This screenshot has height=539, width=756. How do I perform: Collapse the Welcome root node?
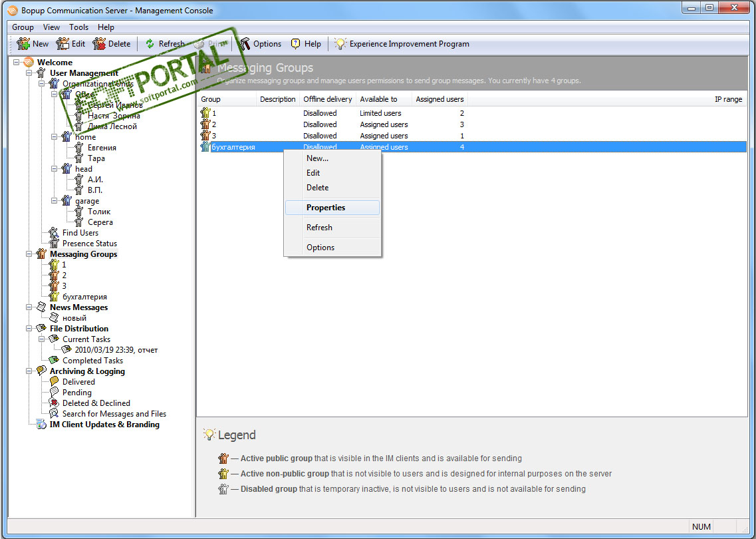pos(17,63)
